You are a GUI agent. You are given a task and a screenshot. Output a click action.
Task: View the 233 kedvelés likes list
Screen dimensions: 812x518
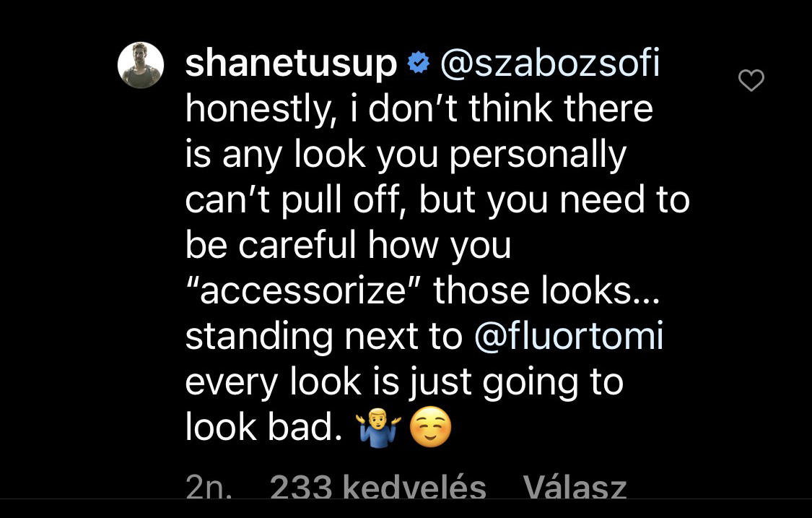pos(377,488)
